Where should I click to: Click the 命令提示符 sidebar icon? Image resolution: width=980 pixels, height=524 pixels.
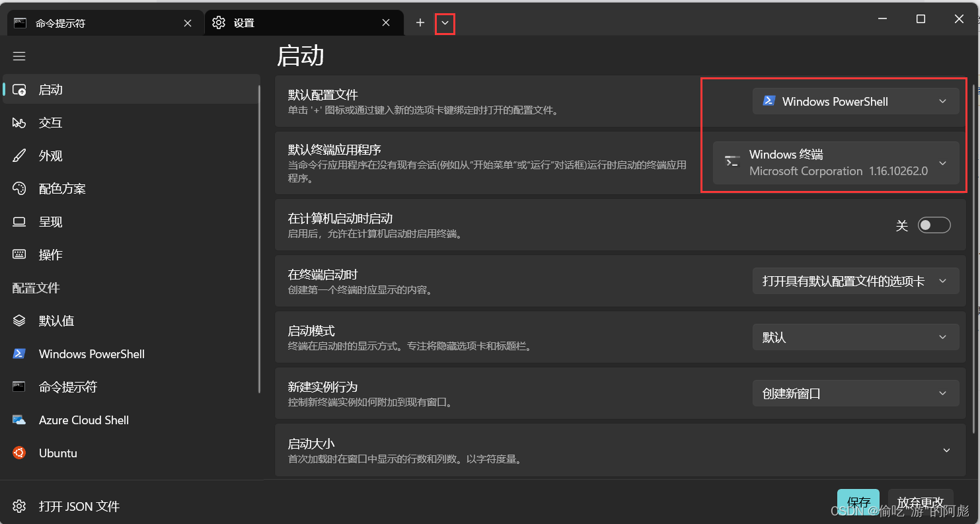point(19,387)
